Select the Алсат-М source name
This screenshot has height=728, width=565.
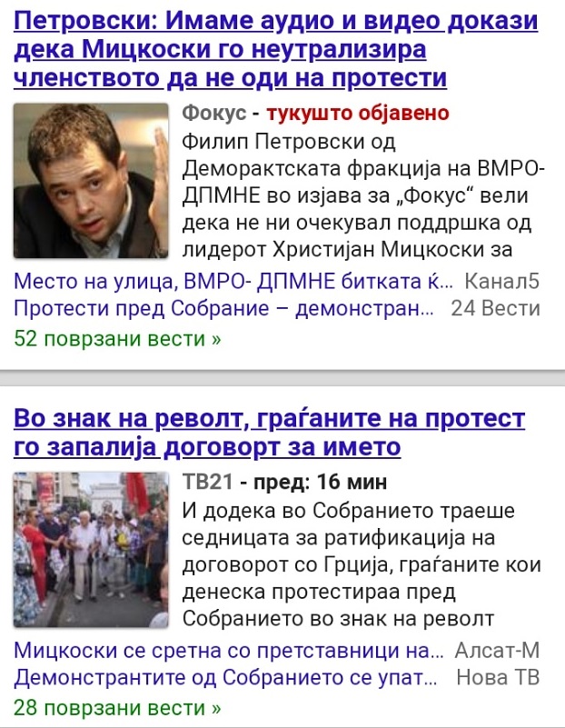pyautogui.click(x=497, y=651)
